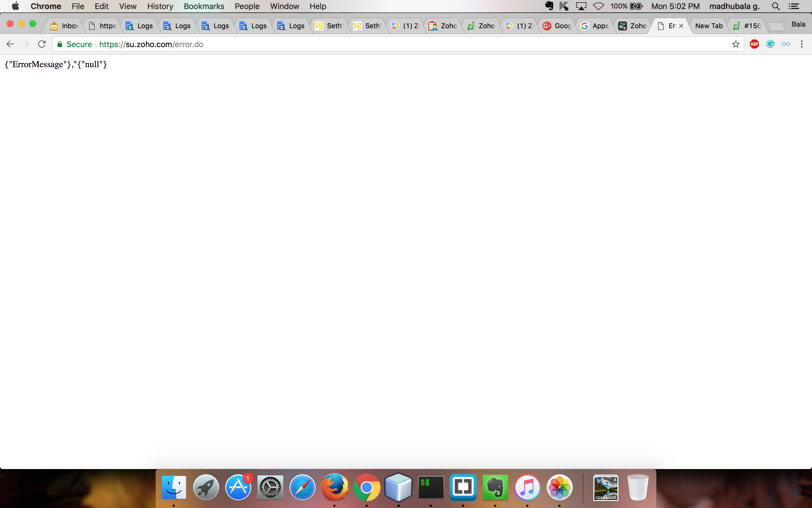Switch to the #150 tab
Image resolution: width=812 pixels, height=508 pixels.
pyautogui.click(x=747, y=26)
